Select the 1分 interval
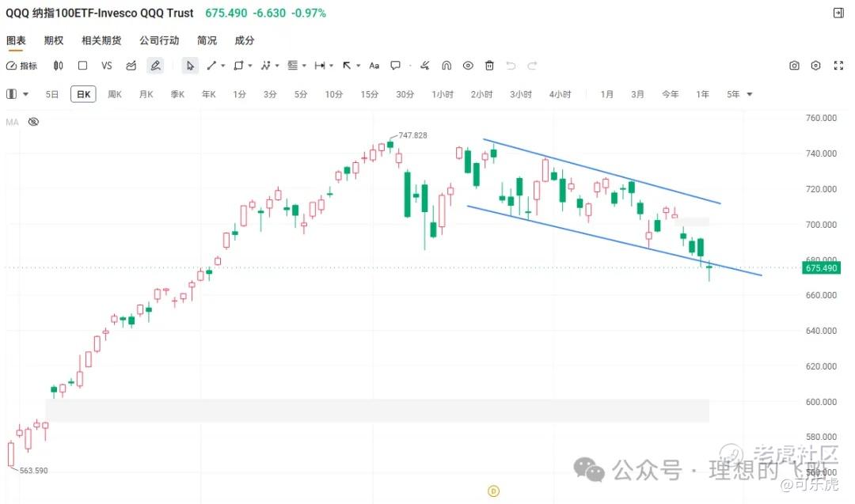Viewport: 855px width, 504px height. (239, 94)
